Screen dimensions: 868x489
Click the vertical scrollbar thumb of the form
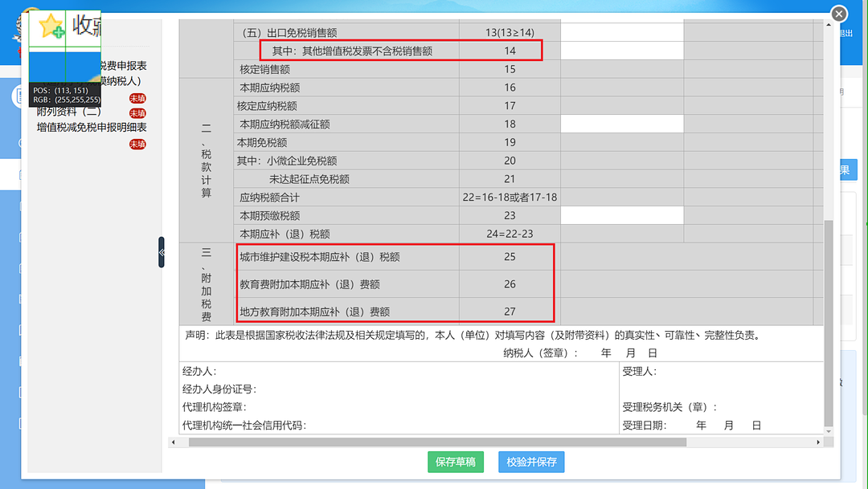click(x=829, y=323)
